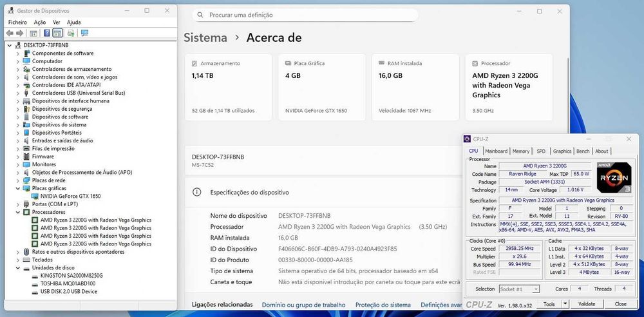Collapse the Unidades de disco node
644x317 pixels.
(x=17, y=267)
